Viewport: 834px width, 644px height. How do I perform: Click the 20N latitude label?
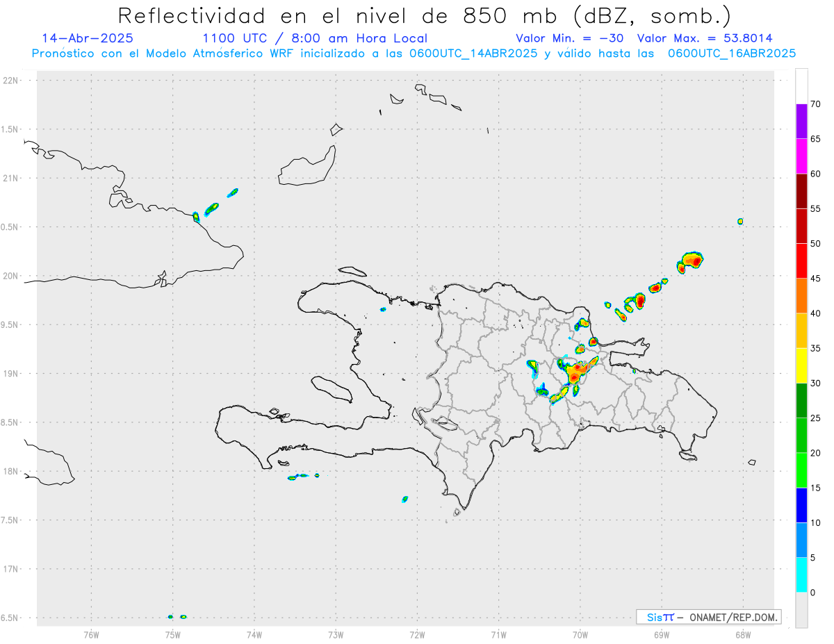coord(12,276)
